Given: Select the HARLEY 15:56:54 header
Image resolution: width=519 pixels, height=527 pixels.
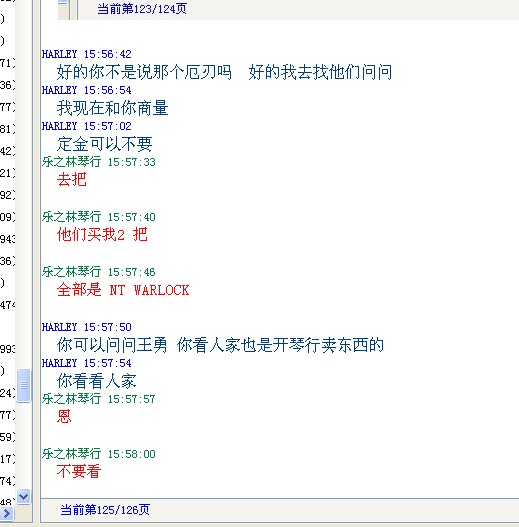Looking at the screenshot, I should point(86,90).
